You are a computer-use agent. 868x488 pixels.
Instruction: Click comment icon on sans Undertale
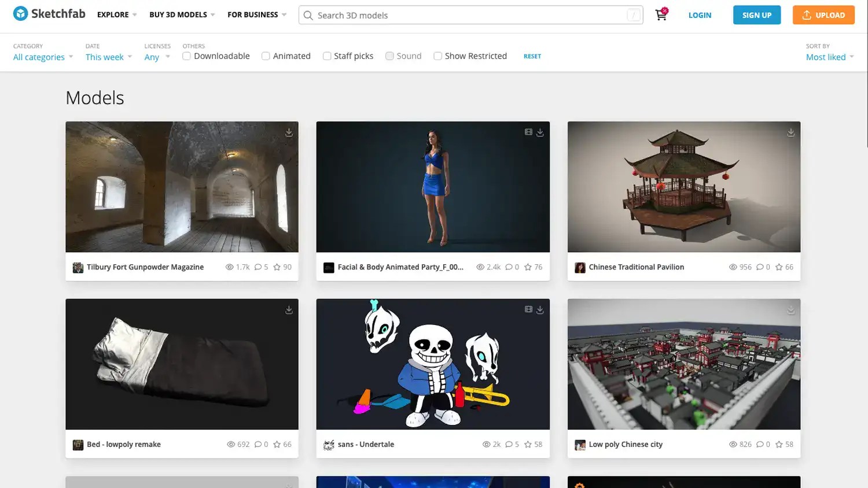(509, 445)
